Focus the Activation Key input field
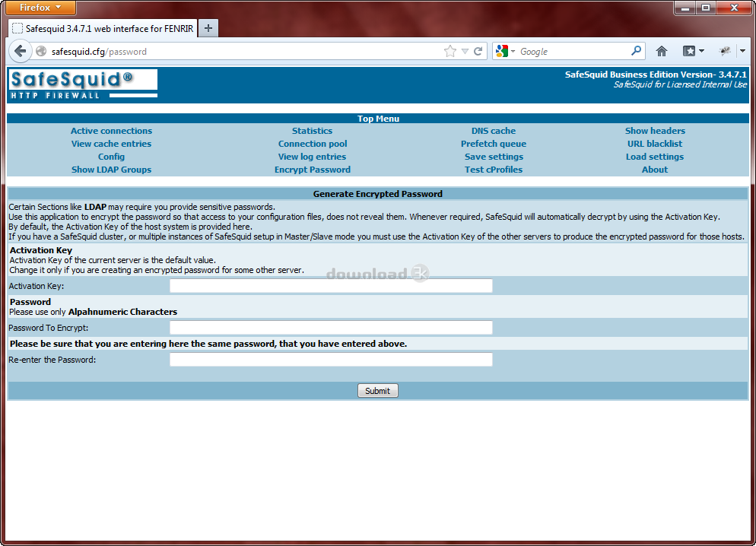This screenshot has height=546, width=756. (331, 286)
